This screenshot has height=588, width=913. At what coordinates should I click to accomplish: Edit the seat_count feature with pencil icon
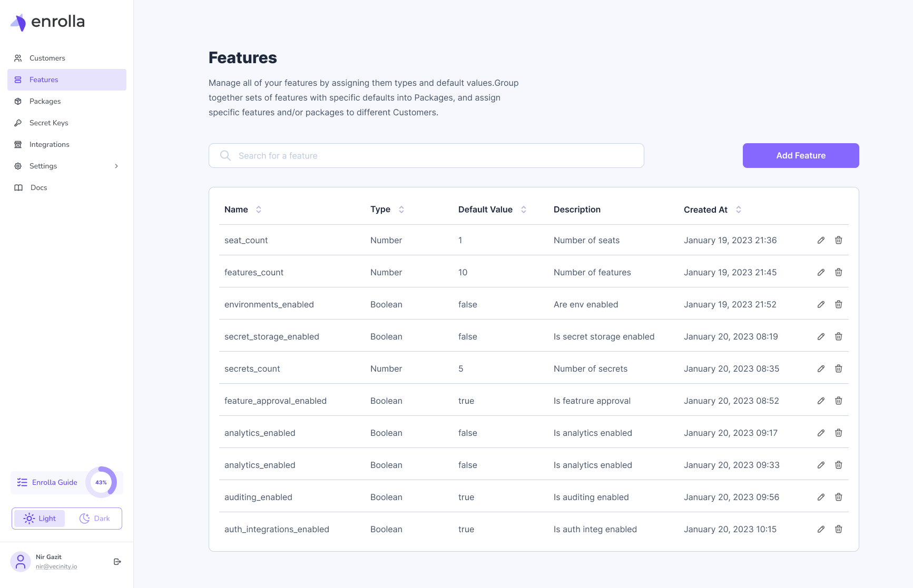pyautogui.click(x=821, y=240)
